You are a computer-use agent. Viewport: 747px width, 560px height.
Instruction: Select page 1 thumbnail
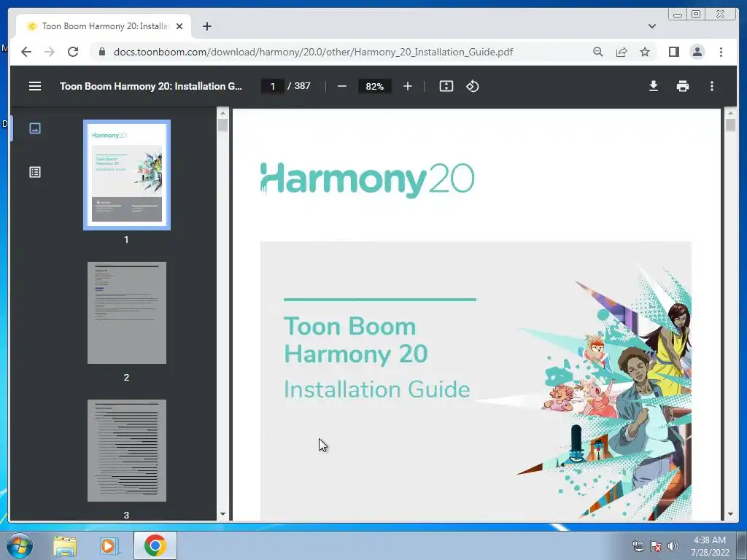127,175
